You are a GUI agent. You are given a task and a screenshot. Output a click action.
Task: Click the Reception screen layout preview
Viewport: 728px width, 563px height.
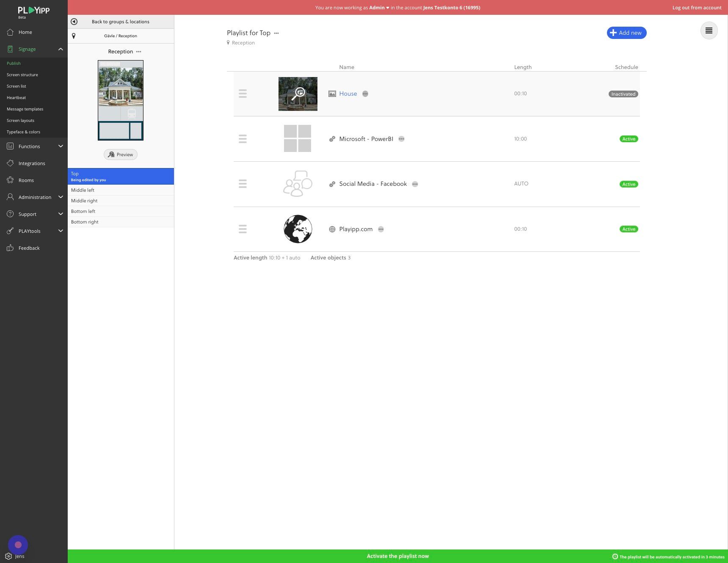(121, 100)
